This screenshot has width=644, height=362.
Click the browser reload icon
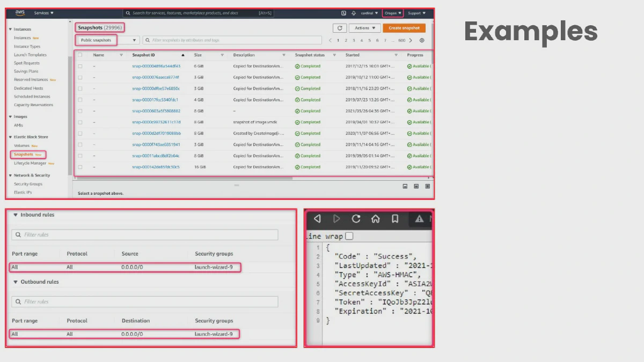coord(356,219)
